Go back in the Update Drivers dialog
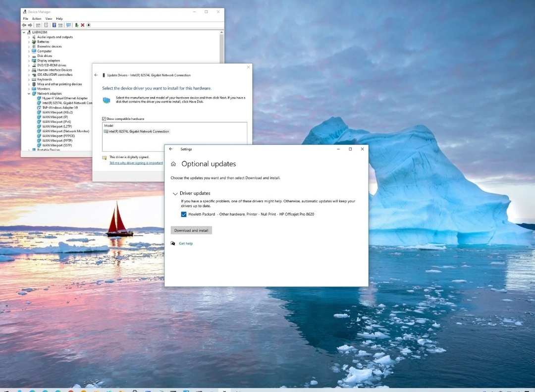The image size is (535, 392). pos(96,75)
